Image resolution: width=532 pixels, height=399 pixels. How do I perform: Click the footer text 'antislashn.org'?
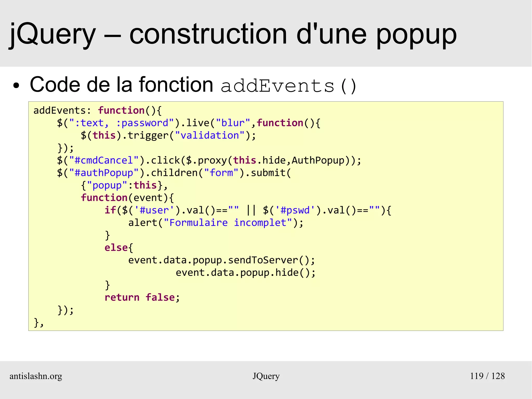(x=36, y=376)
